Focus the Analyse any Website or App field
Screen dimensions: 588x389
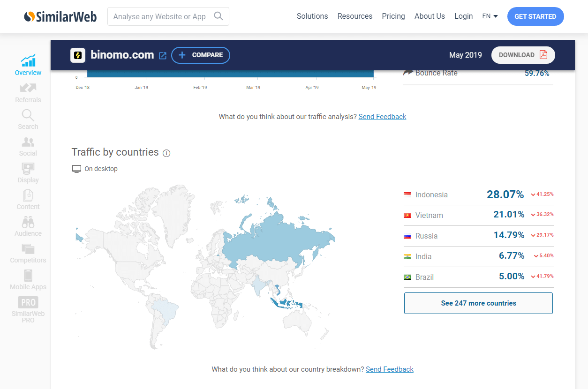(x=168, y=16)
